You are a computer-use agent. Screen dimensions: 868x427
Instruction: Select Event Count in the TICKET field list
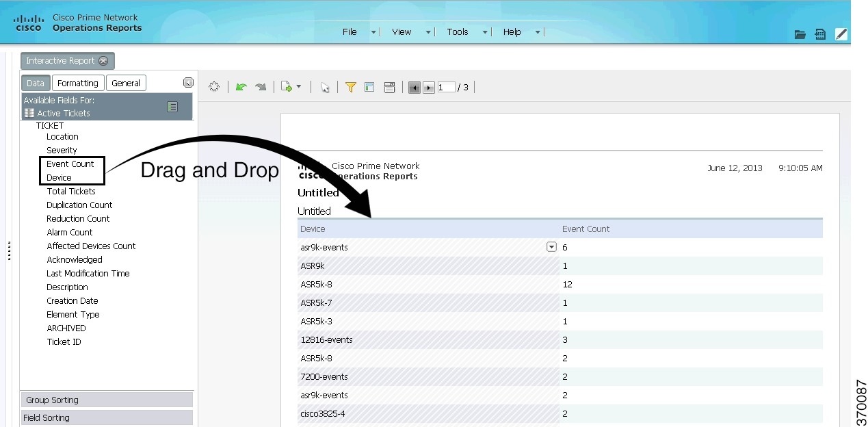(x=71, y=164)
